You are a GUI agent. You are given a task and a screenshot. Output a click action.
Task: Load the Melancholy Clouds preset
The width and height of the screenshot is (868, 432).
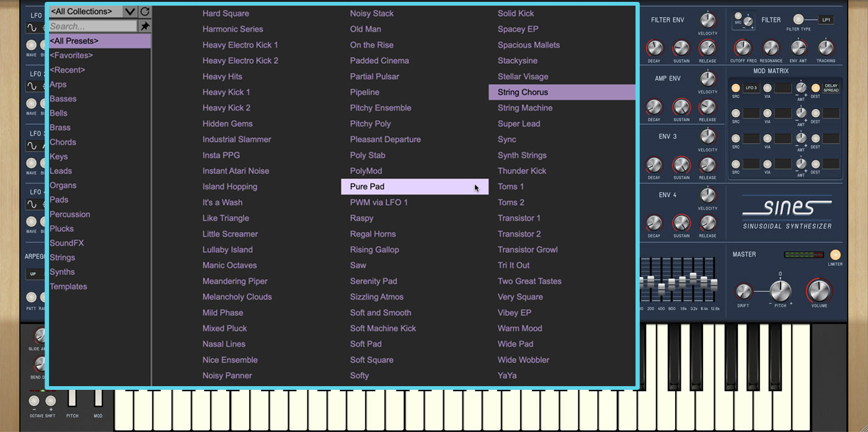tap(237, 297)
